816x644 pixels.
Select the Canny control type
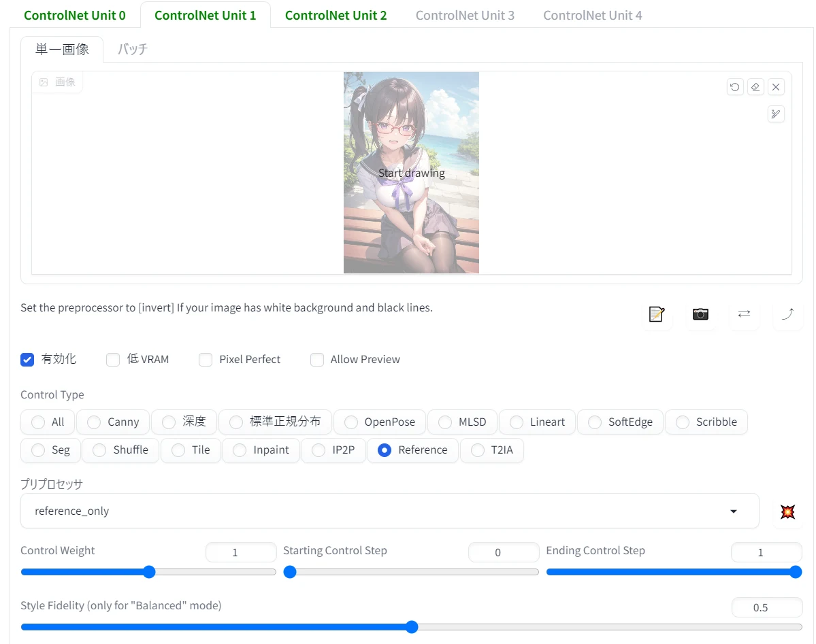[x=114, y=422]
